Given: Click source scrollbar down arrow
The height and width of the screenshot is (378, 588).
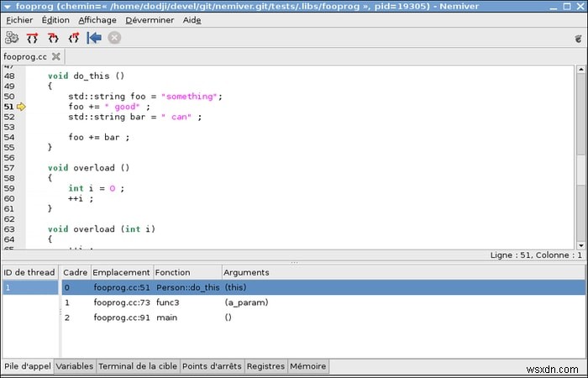Looking at the screenshot, I should pyautogui.click(x=581, y=245).
